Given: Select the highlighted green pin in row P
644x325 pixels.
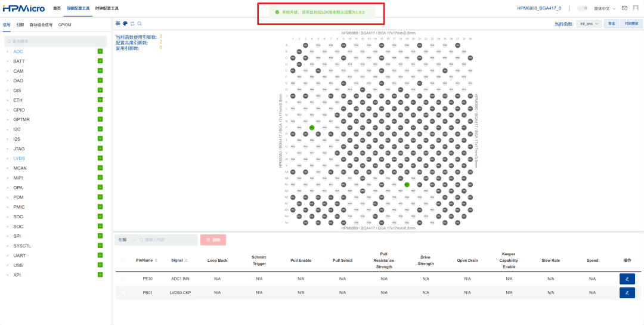Looking at the screenshot, I should coord(312,128).
